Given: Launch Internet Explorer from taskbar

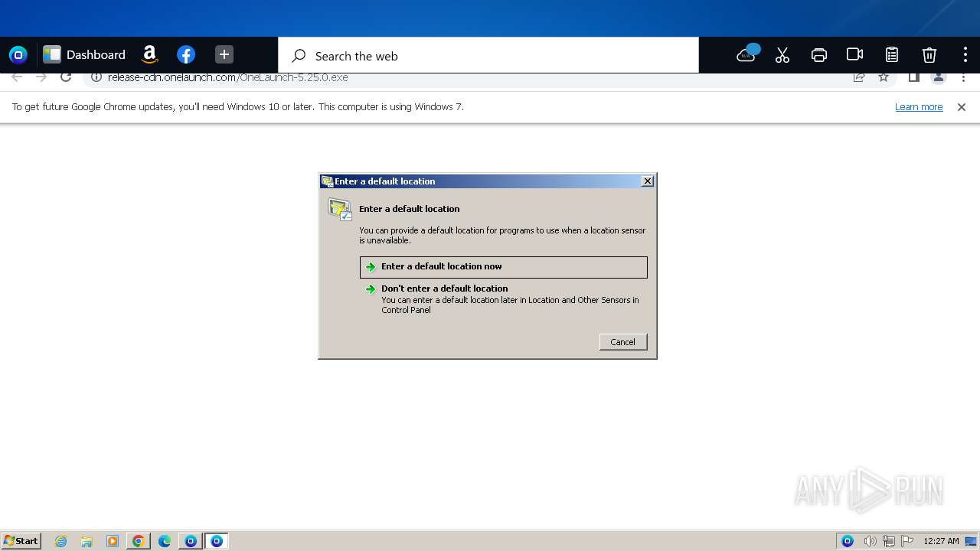Looking at the screenshot, I should point(60,541).
